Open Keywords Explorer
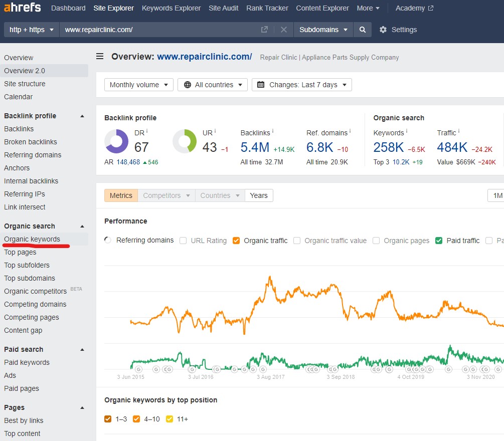This screenshot has height=441, width=504. click(x=172, y=8)
